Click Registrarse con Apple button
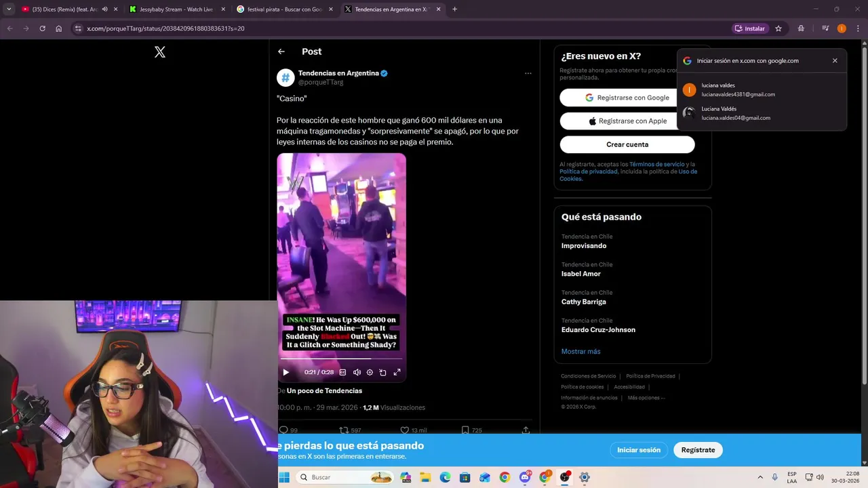The height and width of the screenshot is (488, 868). tap(627, 121)
